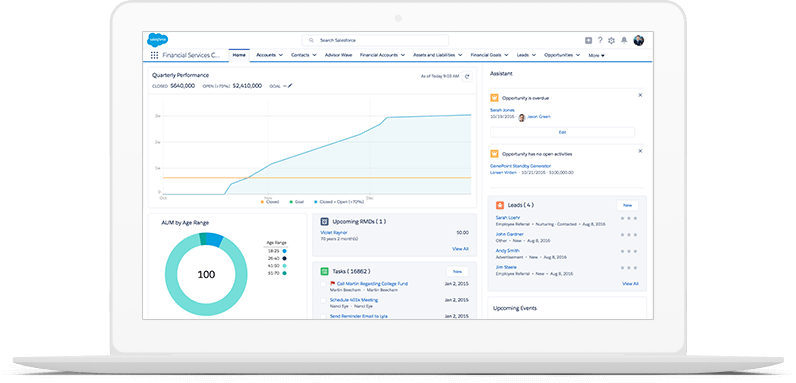Open the Financial Accounts tab
Viewport: 796px width, 383px height.
(x=379, y=55)
